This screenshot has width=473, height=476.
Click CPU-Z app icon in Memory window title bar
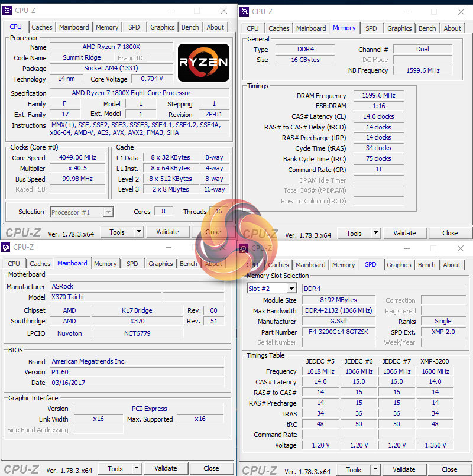point(244,11)
